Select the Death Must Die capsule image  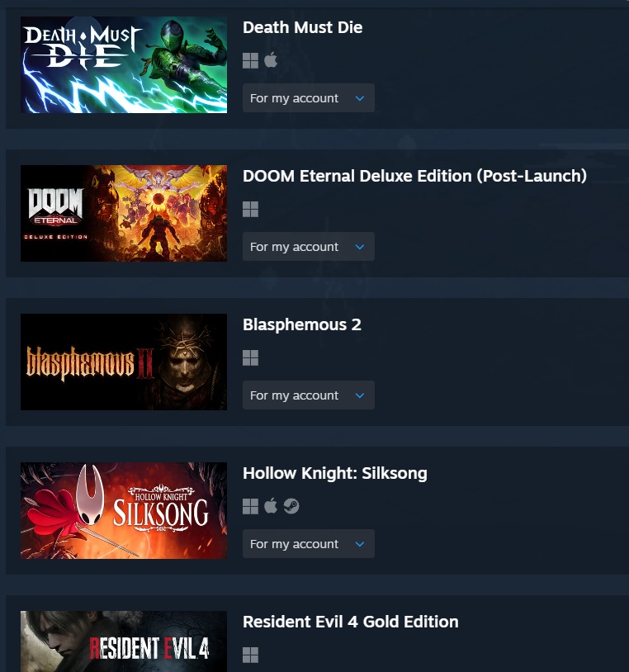(x=124, y=64)
